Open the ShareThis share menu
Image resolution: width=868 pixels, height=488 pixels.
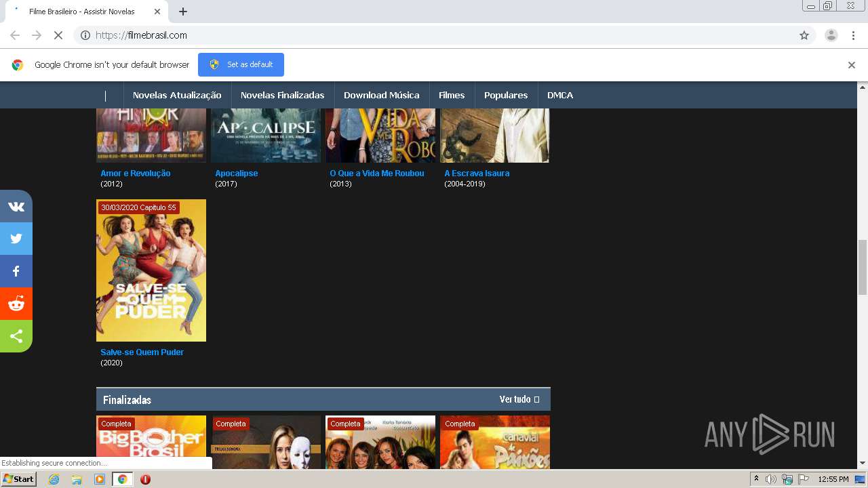16,336
